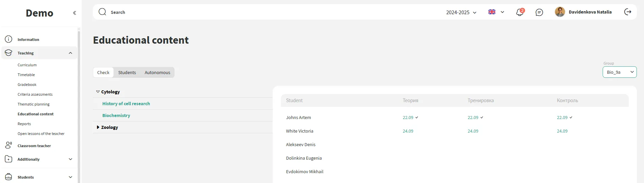The width and height of the screenshot is (644, 183).
Task: Click the Information circle icon
Action: pyautogui.click(x=8, y=39)
